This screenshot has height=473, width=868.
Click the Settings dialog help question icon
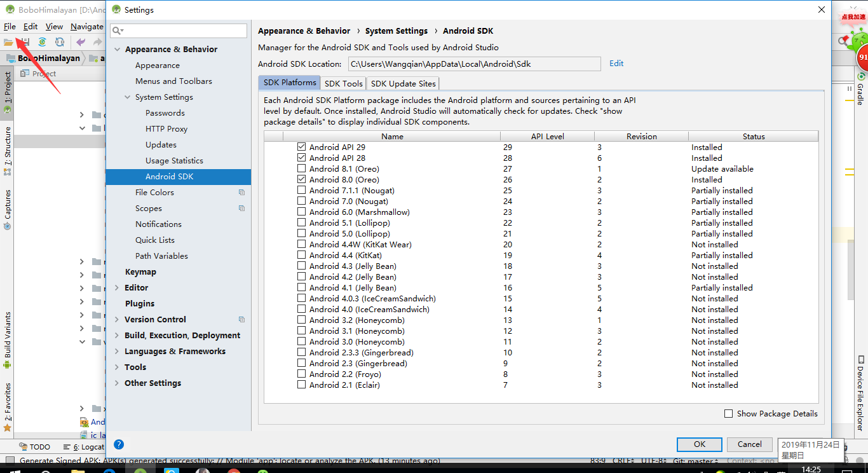coord(119,444)
